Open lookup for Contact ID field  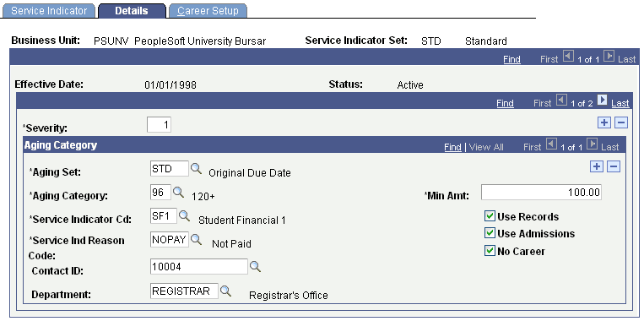pyautogui.click(x=256, y=266)
